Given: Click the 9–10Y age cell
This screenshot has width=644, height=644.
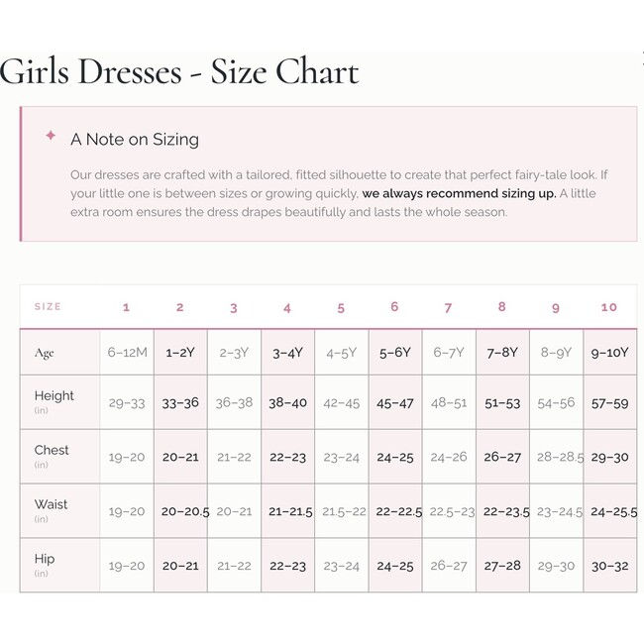Looking at the screenshot, I should 608,353.
